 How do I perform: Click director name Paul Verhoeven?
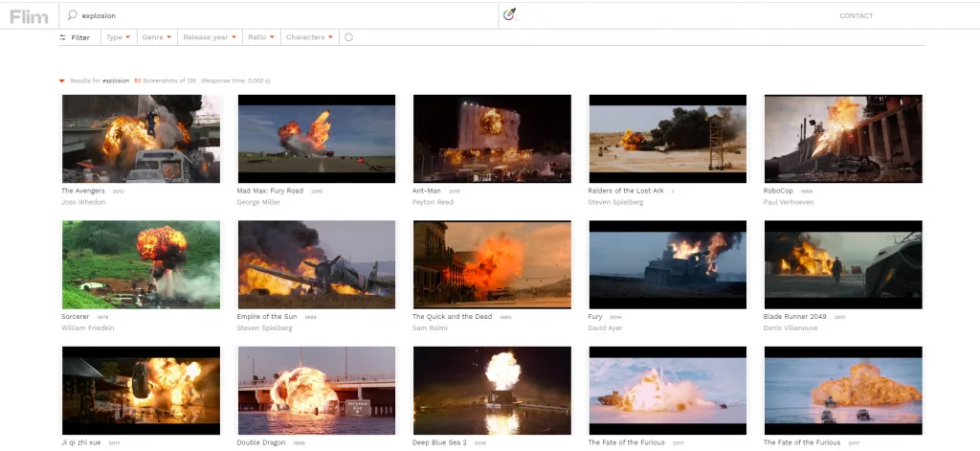tap(789, 203)
